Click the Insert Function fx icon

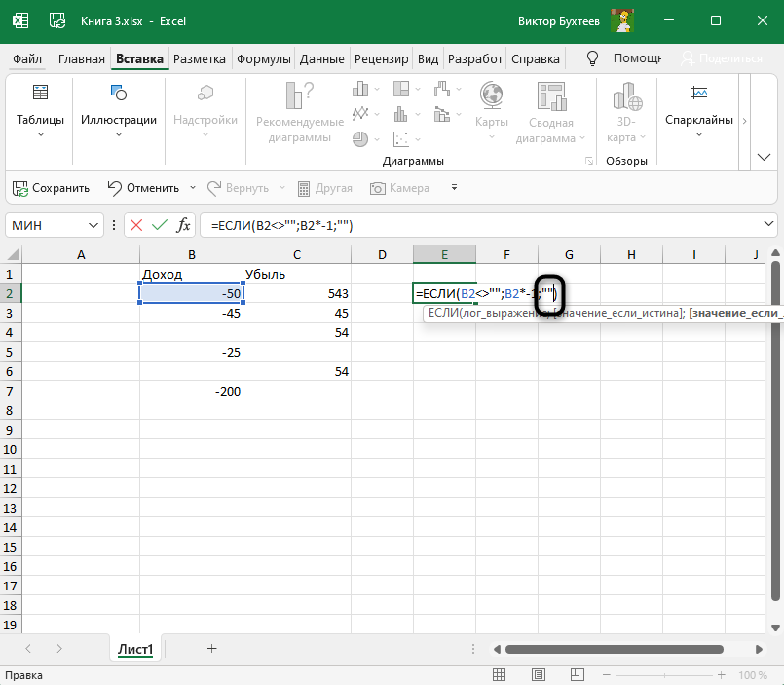[183, 225]
